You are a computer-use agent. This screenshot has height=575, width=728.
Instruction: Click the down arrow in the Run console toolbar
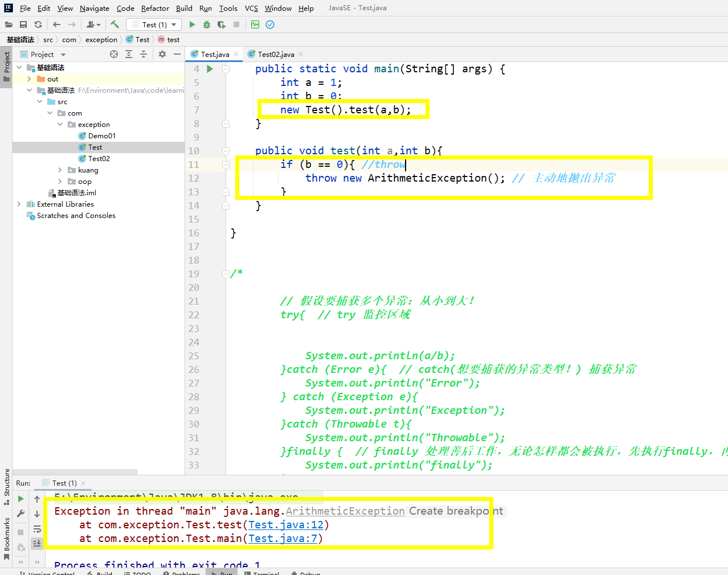[x=37, y=514]
